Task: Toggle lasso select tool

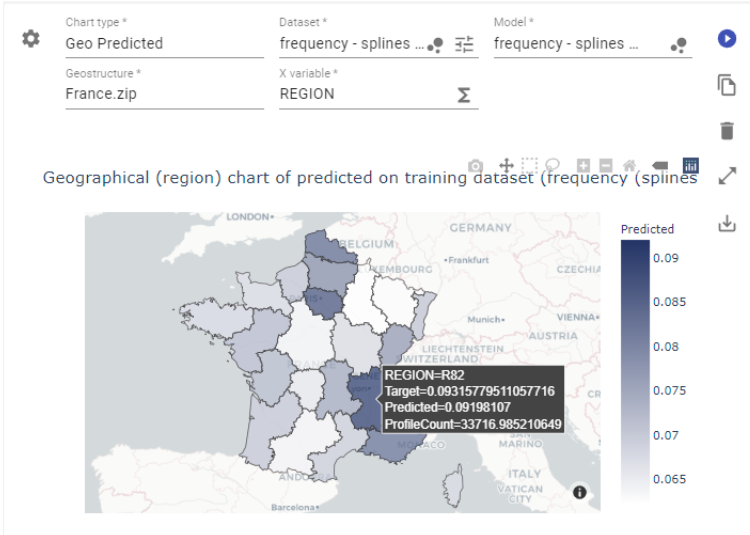Action: tap(552, 165)
